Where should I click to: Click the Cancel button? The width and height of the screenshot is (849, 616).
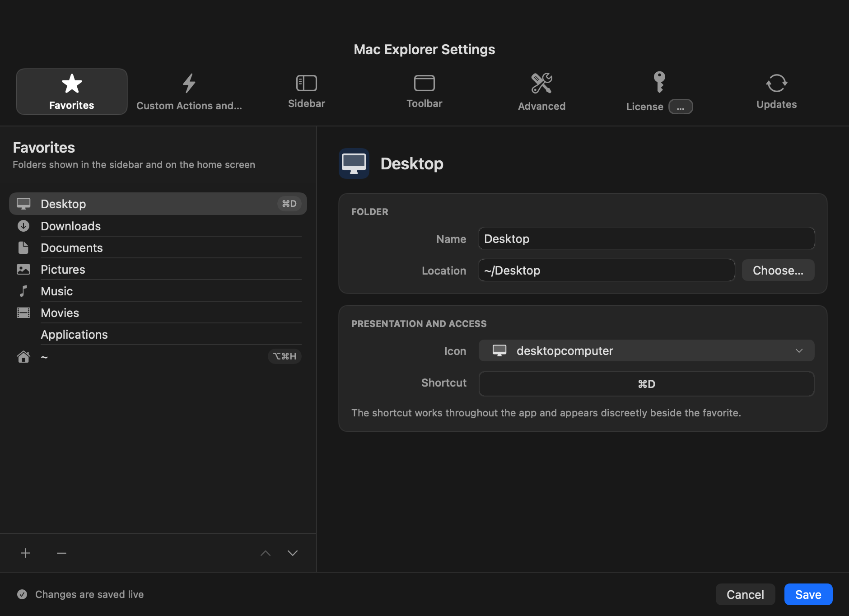746,594
